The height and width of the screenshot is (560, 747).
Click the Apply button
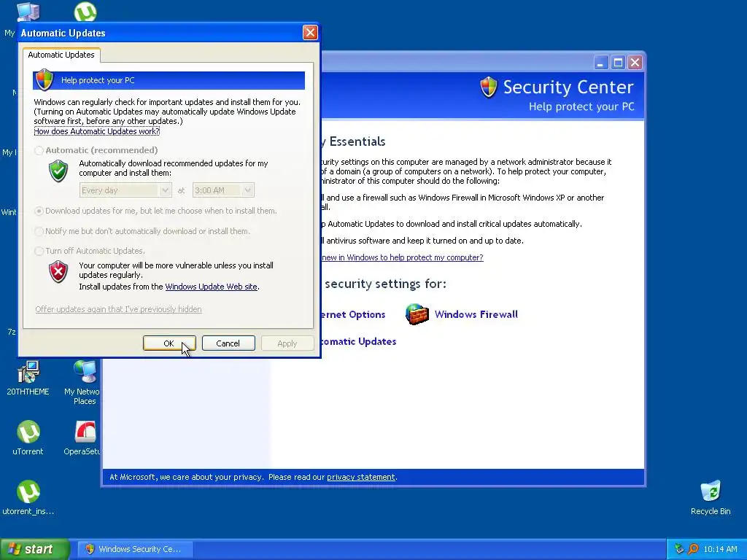287,343
